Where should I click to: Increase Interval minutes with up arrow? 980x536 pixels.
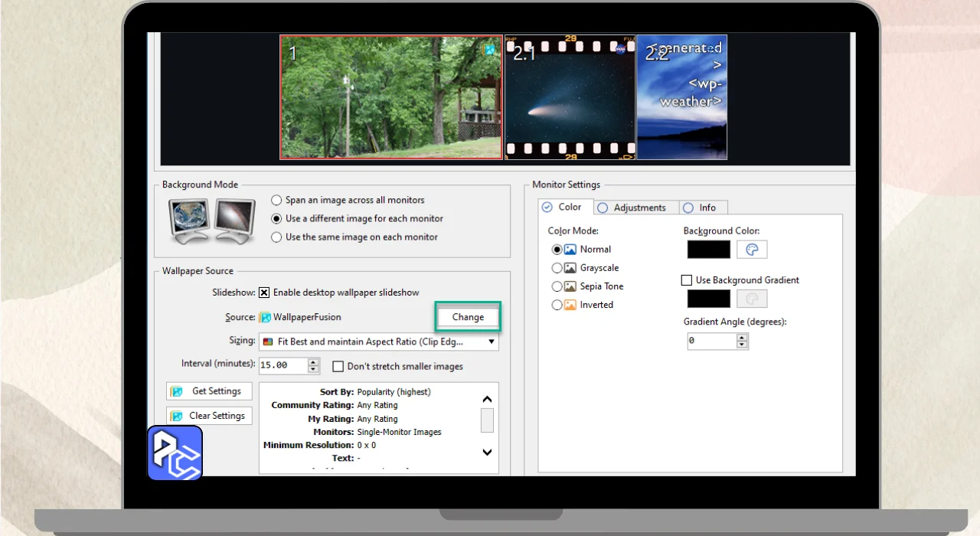coord(313,361)
